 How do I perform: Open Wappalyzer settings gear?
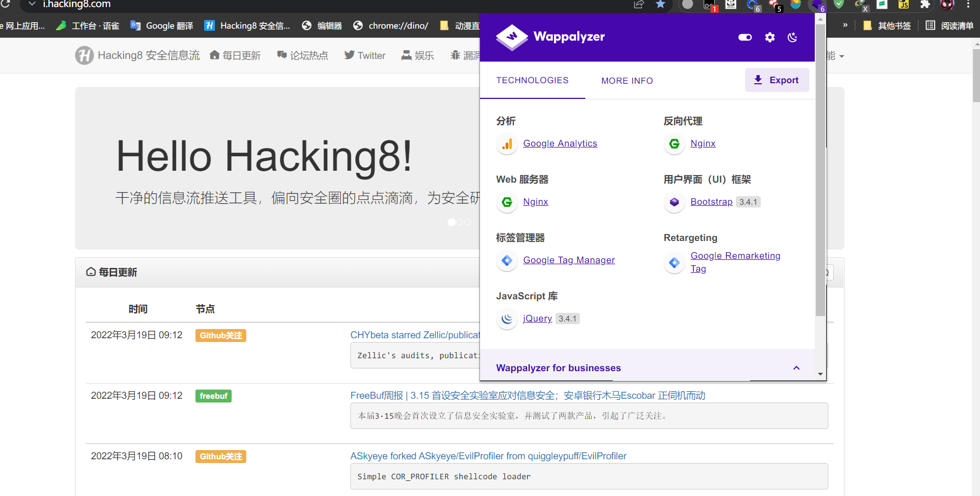pyautogui.click(x=770, y=37)
